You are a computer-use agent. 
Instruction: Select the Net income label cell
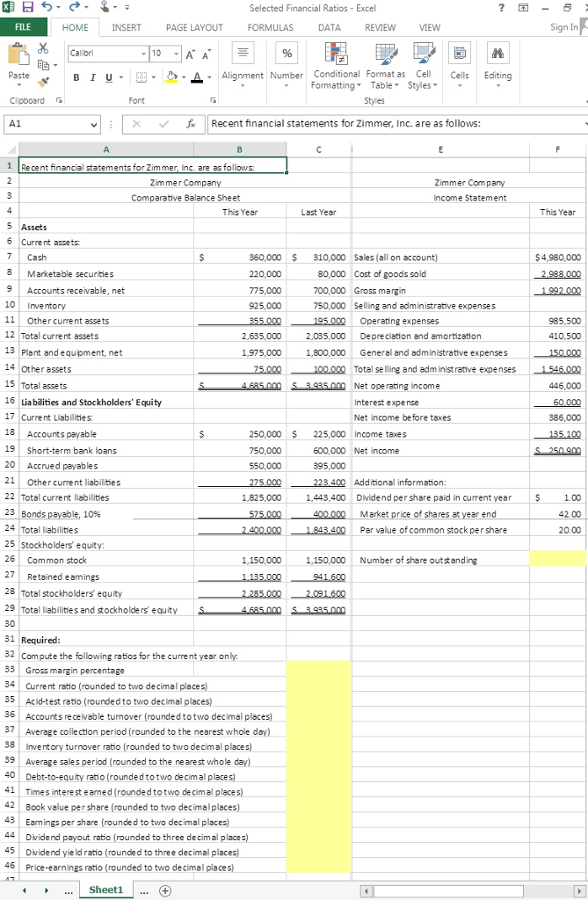pos(440,451)
